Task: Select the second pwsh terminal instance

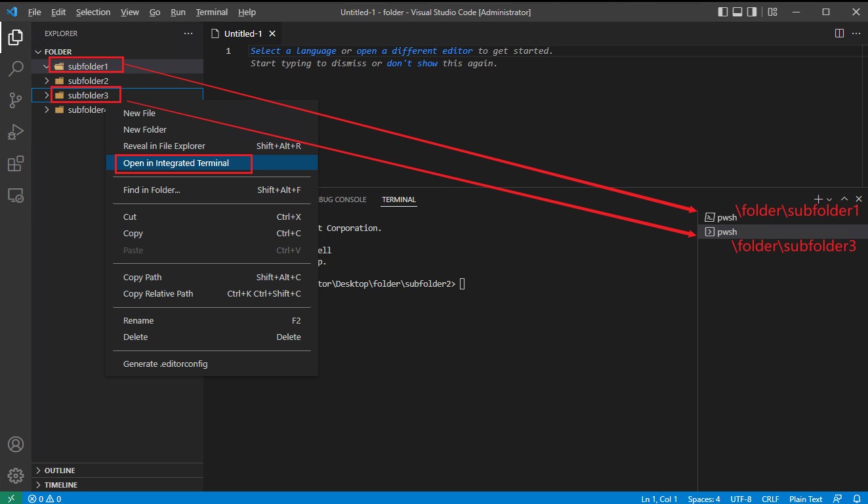Action: pos(726,232)
